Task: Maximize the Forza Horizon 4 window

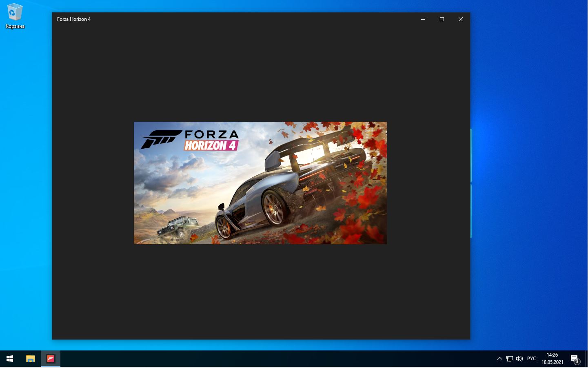Action: pos(442,19)
